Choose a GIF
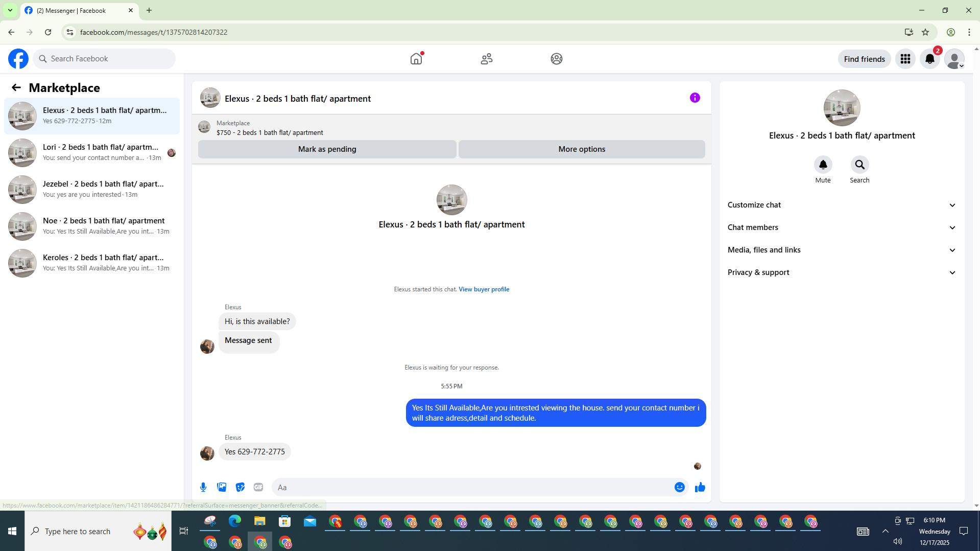This screenshot has width=980, height=551. (x=258, y=487)
